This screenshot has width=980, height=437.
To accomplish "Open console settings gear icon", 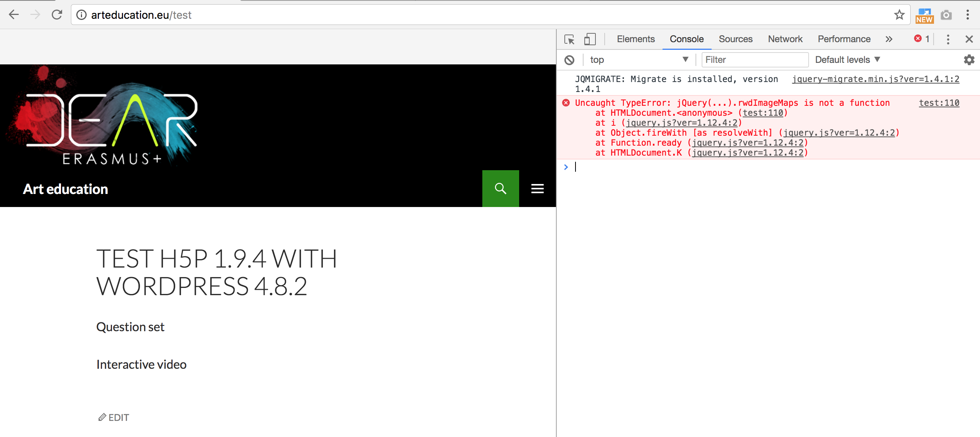I will tap(969, 60).
